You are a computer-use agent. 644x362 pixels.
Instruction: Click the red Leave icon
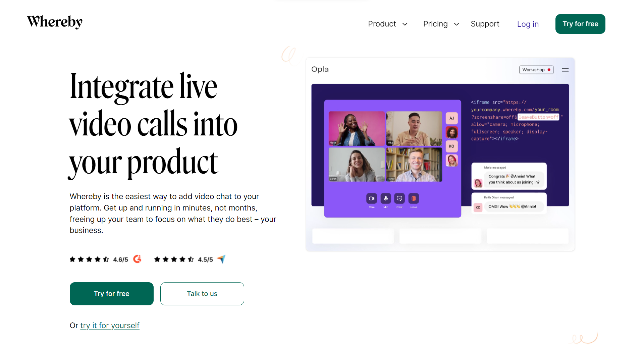point(414,198)
